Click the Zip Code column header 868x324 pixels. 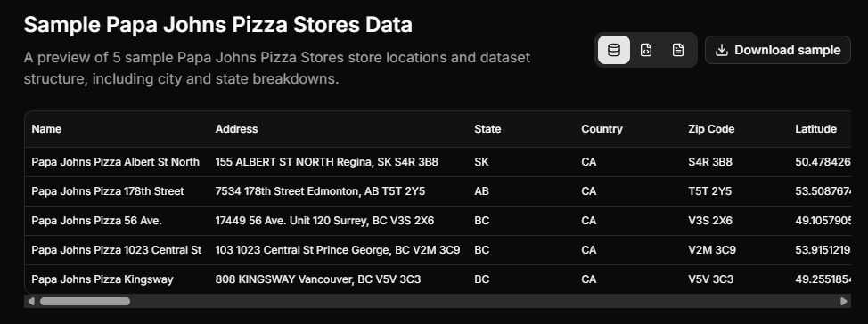[x=711, y=129]
